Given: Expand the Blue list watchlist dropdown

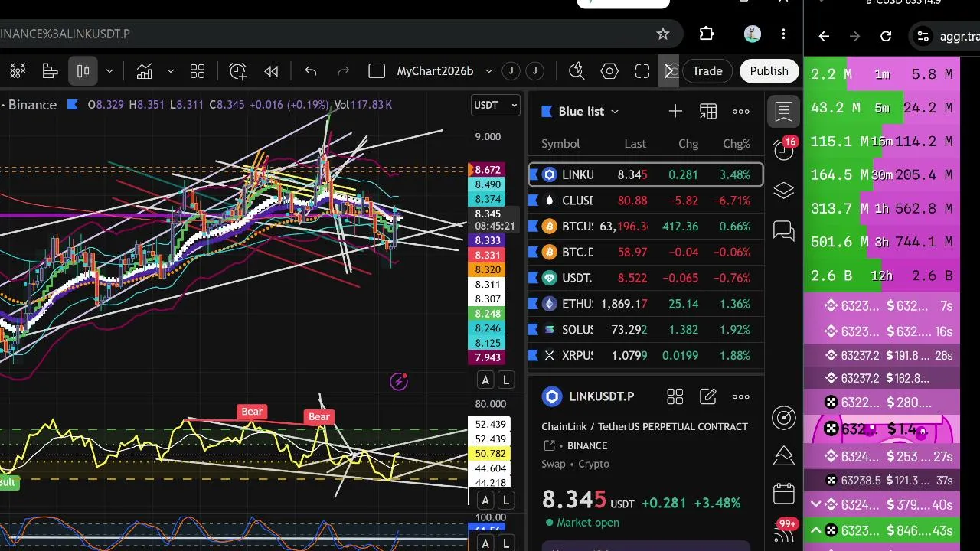Looking at the screenshot, I should [x=614, y=112].
